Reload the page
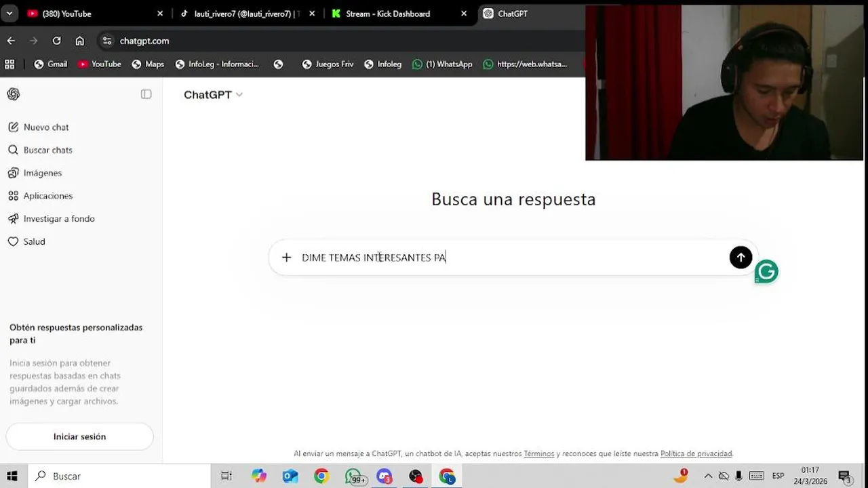The image size is (868, 488). pyautogui.click(x=57, y=41)
